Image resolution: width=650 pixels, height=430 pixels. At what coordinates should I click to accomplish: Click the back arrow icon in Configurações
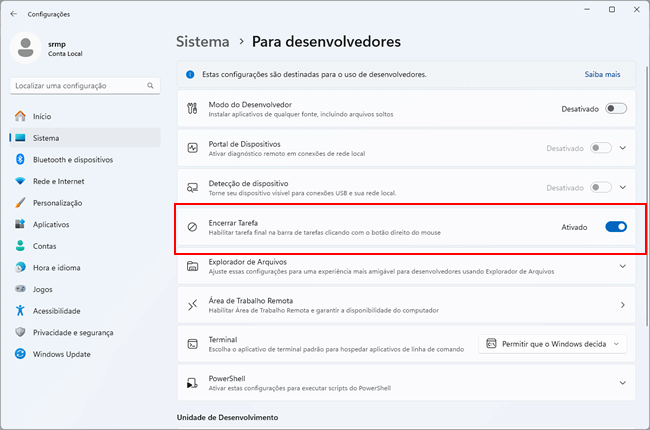[14, 14]
